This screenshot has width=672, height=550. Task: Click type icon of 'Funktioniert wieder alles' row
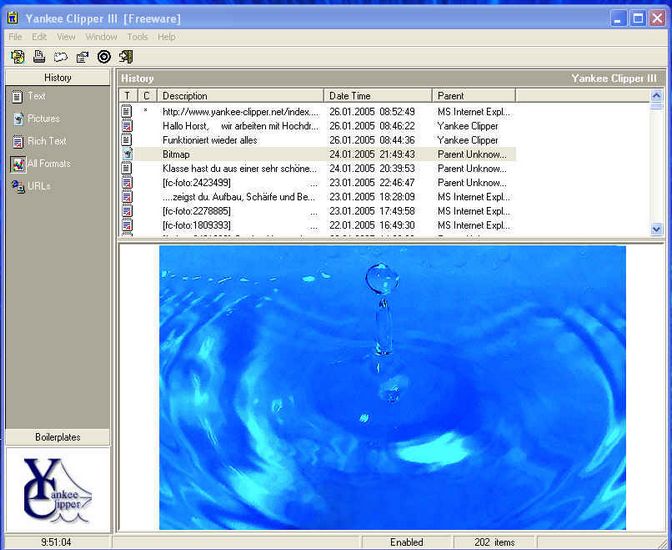click(126, 140)
